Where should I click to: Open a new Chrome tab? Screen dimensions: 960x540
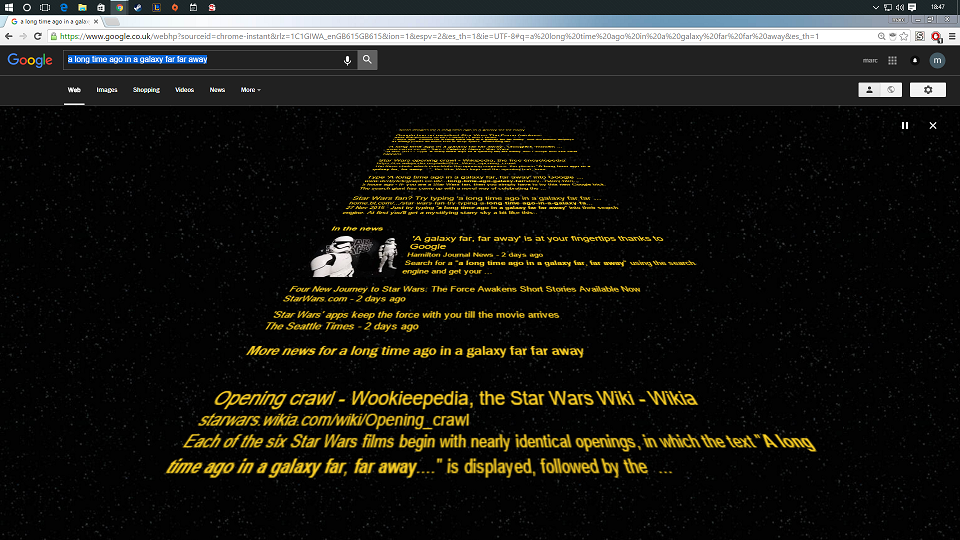click(x=111, y=21)
